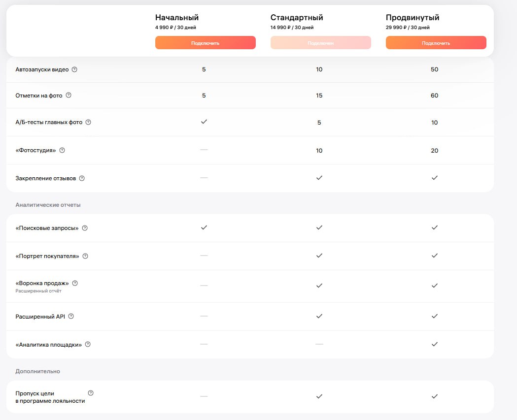The width and height of the screenshot is (517, 420).
Task: Click value 20 in «Фотостудия» row
Action: click(x=435, y=151)
